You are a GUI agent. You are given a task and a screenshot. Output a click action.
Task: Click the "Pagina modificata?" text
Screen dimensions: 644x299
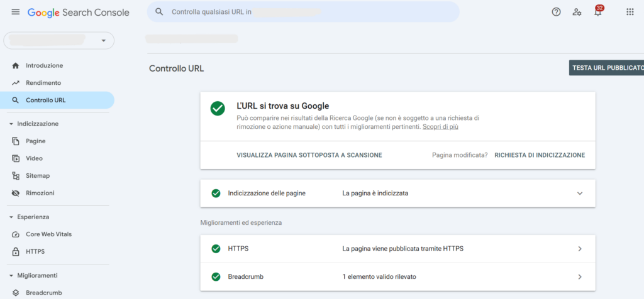(460, 155)
